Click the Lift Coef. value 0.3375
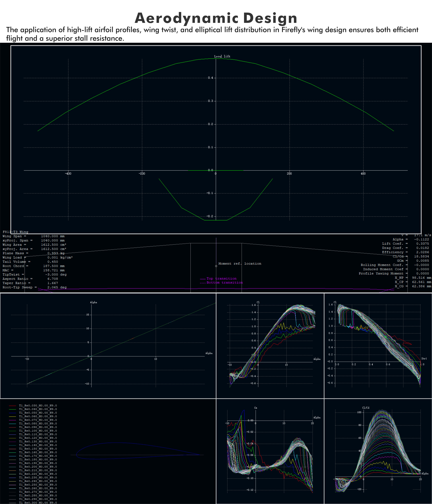432x504 pixels. [423, 244]
